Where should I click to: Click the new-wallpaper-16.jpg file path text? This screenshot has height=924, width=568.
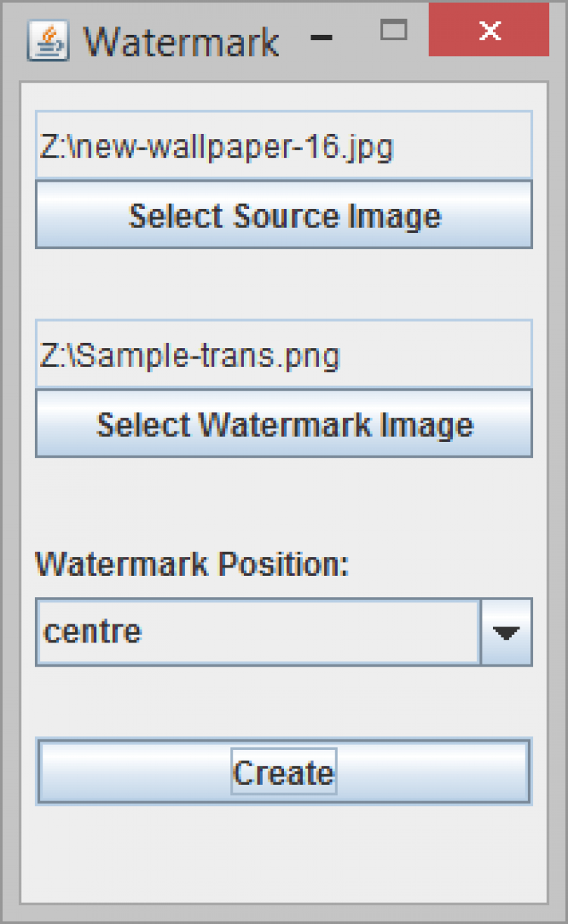[x=217, y=146]
